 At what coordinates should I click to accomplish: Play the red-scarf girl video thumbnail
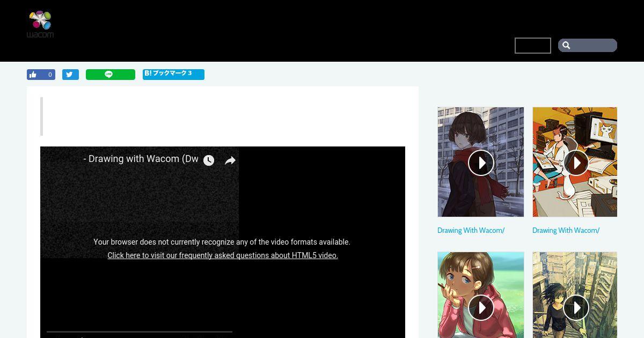(x=481, y=162)
